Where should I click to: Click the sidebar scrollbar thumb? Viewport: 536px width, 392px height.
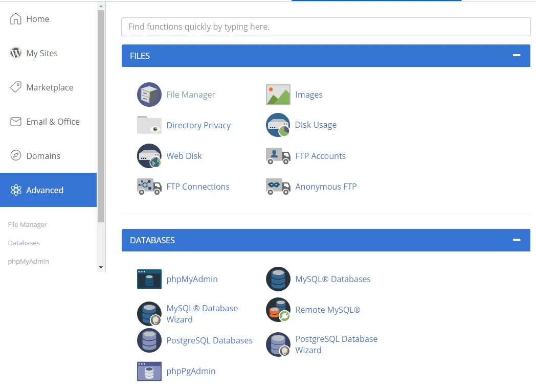click(101, 116)
